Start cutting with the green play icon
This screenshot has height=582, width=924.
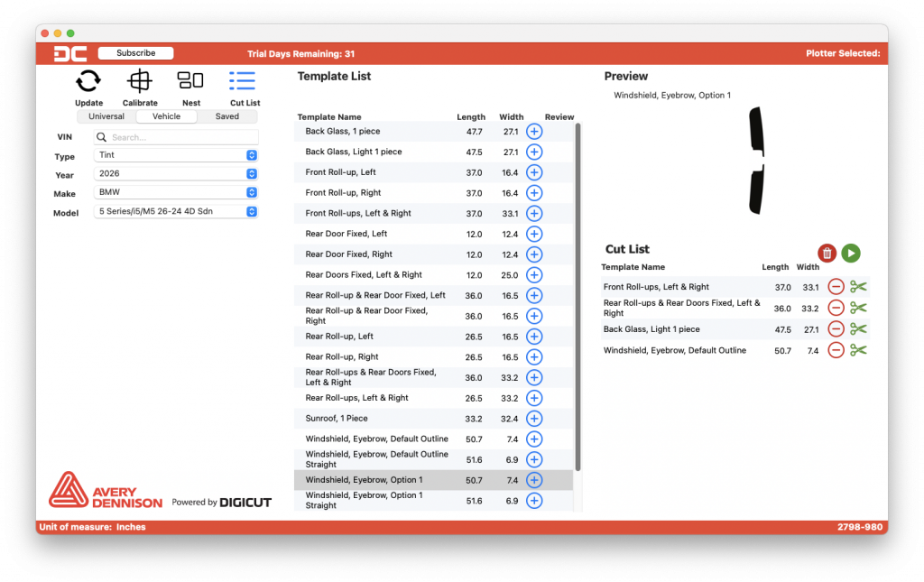[x=851, y=254]
